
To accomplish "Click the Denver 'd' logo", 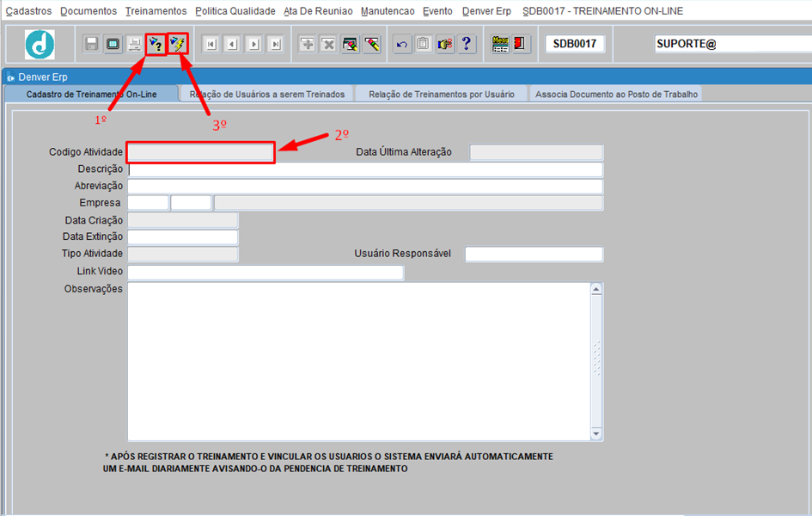I will (x=40, y=44).
